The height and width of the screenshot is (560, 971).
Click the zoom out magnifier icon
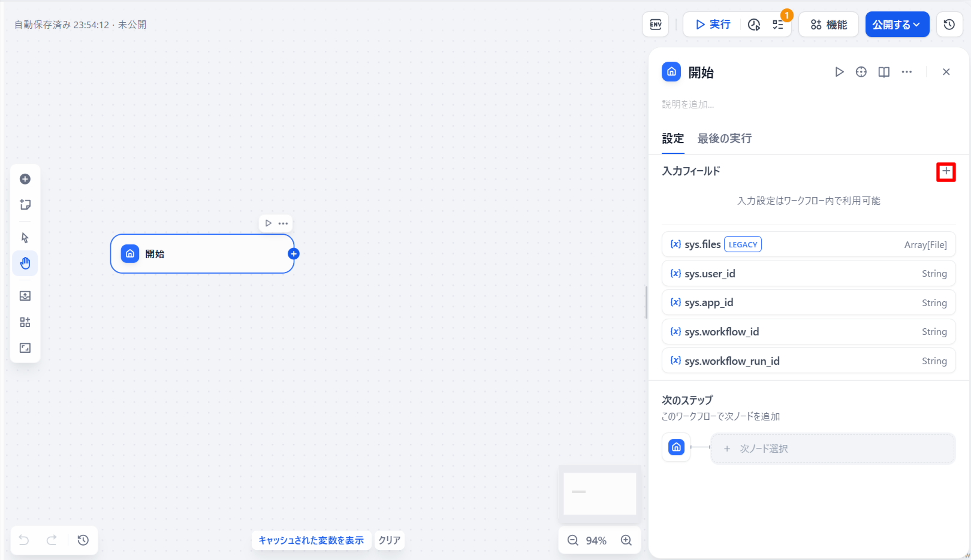[x=573, y=540]
